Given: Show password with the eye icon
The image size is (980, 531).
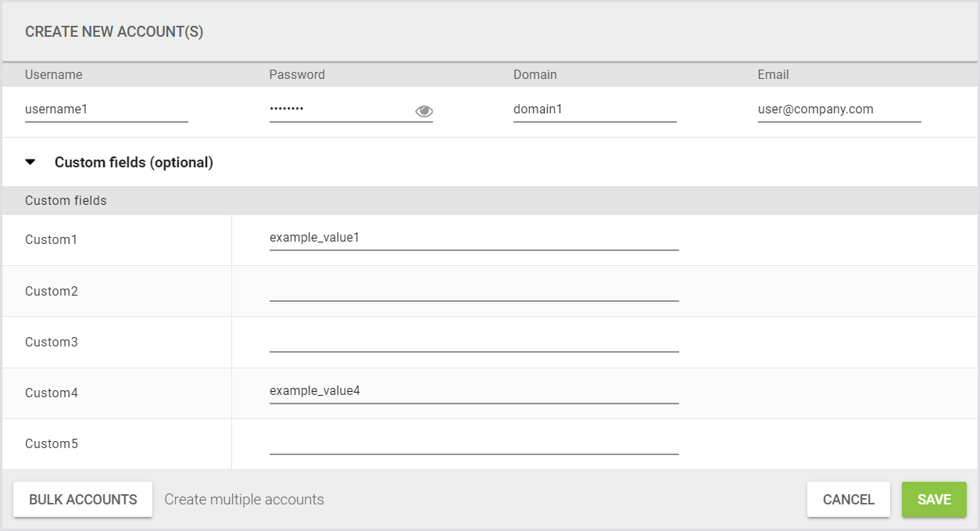Looking at the screenshot, I should (424, 111).
